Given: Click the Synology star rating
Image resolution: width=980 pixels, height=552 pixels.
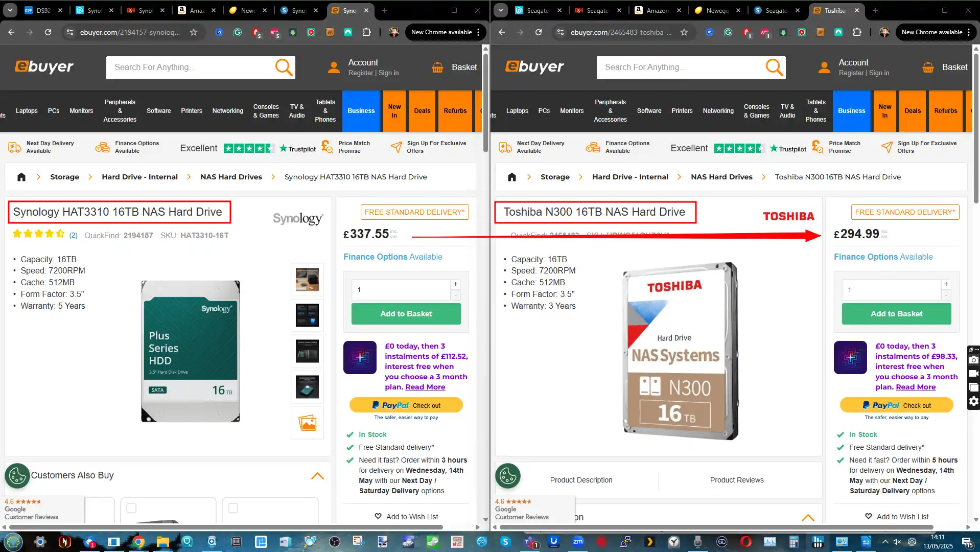Looking at the screenshot, I should (x=39, y=234).
